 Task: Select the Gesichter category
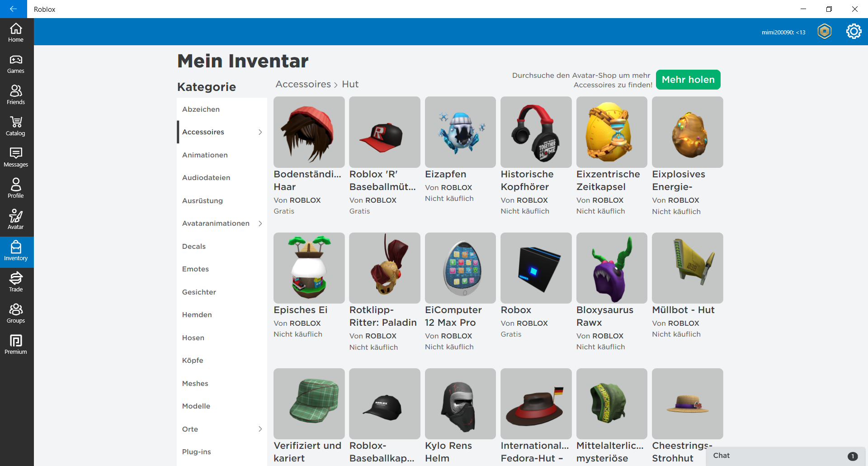pos(199,292)
